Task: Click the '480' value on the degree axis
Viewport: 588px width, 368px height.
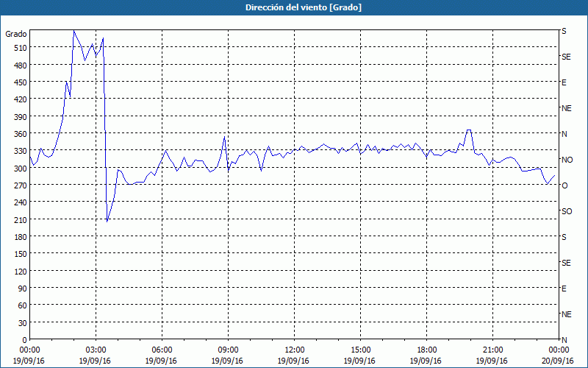Action: (x=21, y=66)
